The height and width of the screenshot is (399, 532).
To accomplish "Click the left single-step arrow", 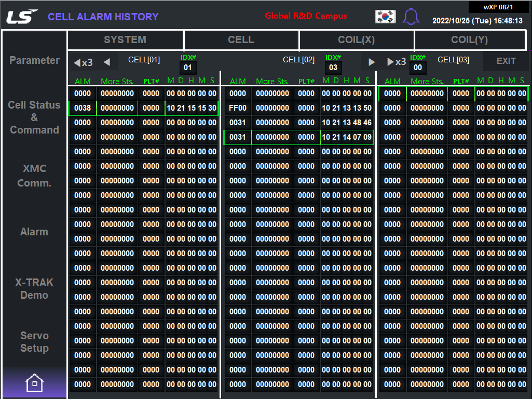I will pos(107,61).
